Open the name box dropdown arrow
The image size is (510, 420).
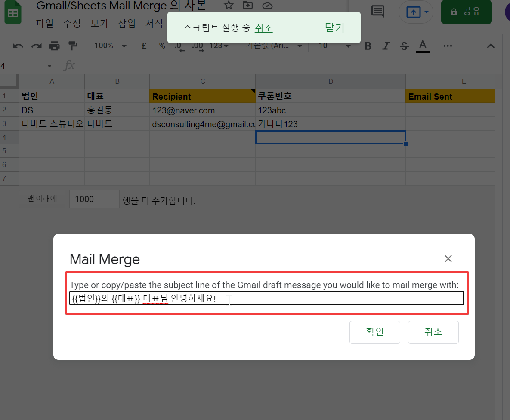(x=49, y=66)
